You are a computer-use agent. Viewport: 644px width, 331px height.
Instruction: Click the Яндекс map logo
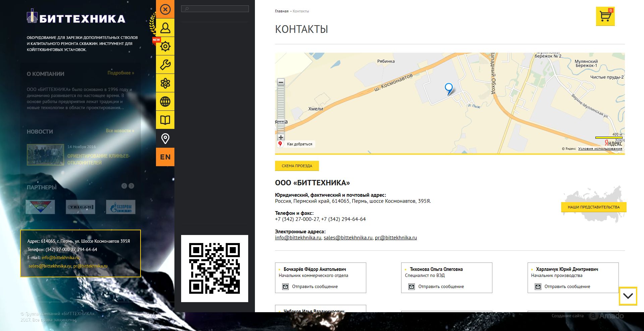pyautogui.click(x=613, y=143)
